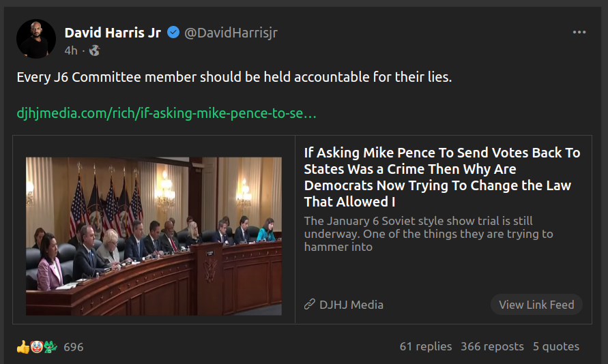Image resolution: width=608 pixels, height=364 pixels.
Task: Open the David Harris Jr profile name
Action: pyautogui.click(x=113, y=32)
